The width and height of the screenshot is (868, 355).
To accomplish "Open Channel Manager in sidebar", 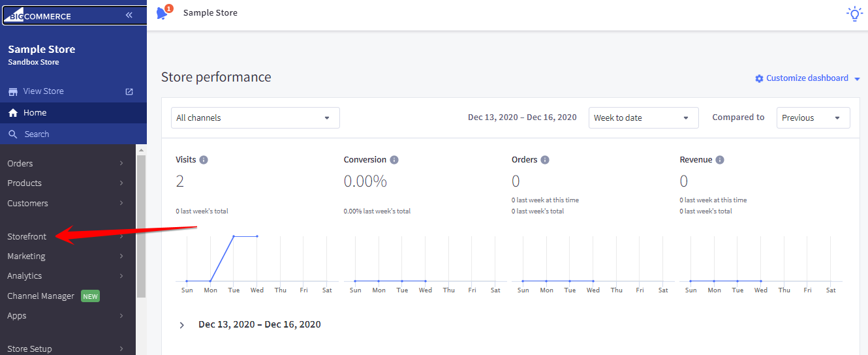I will [40, 296].
